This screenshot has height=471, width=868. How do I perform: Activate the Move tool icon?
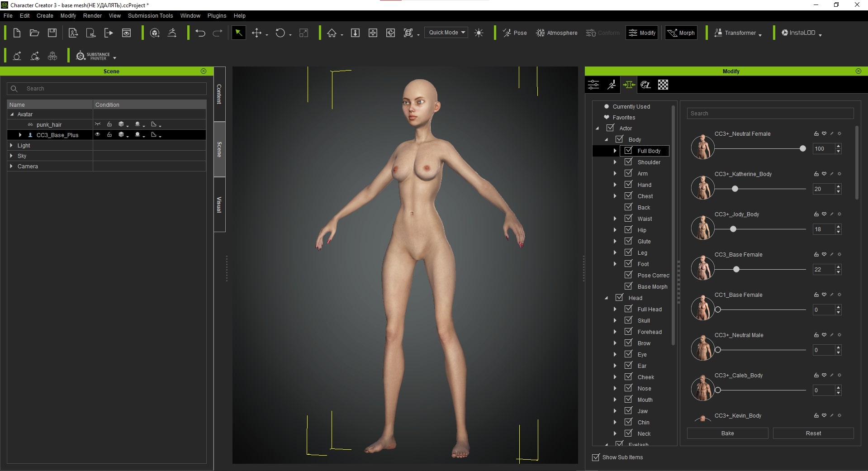point(256,33)
